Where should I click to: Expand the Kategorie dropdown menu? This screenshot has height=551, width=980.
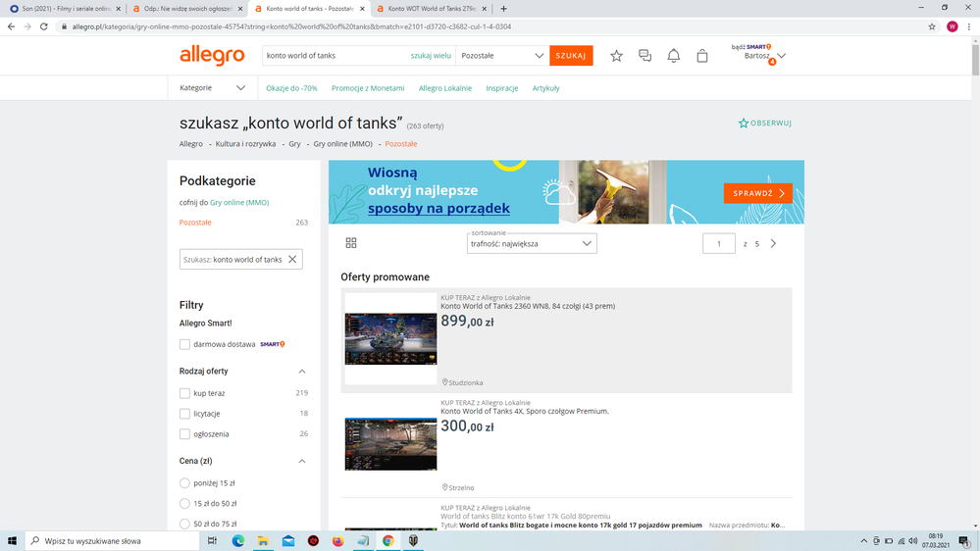point(212,87)
